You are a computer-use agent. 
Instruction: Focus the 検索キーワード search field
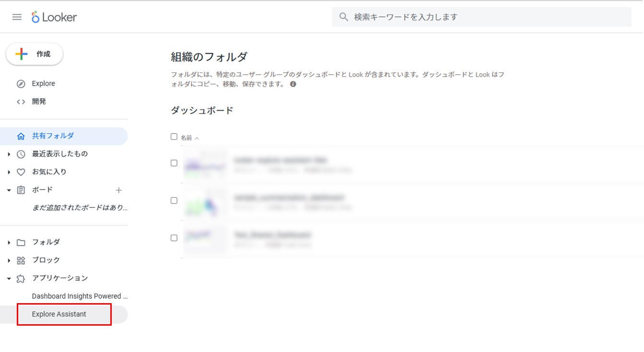tap(481, 17)
